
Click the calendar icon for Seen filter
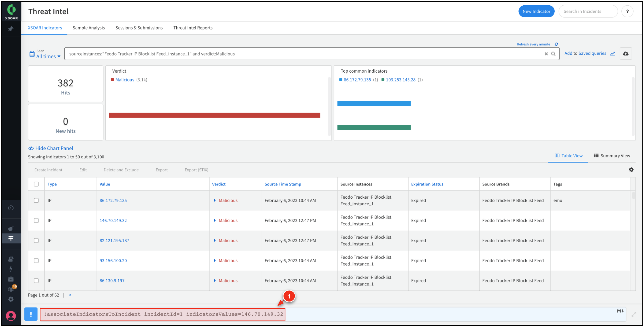click(32, 54)
